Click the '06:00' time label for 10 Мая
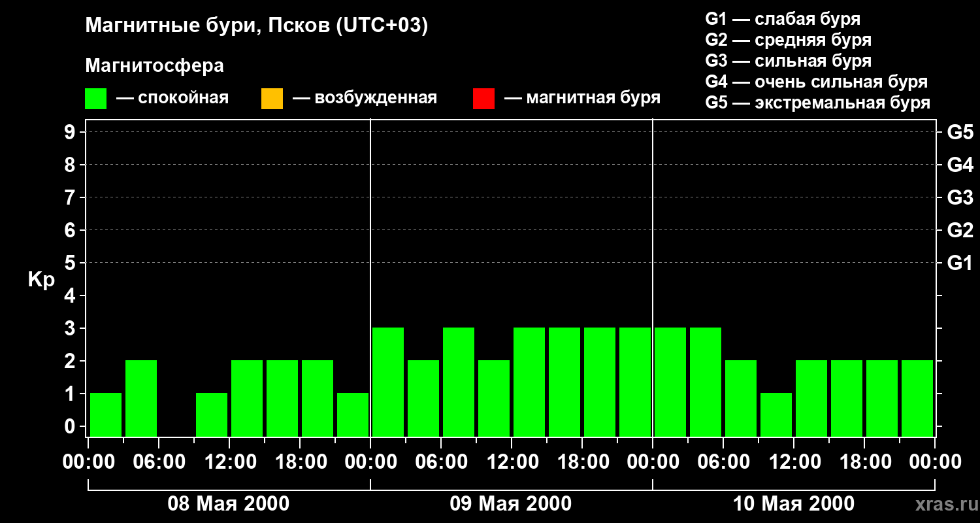The height and width of the screenshot is (523, 980). click(723, 462)
